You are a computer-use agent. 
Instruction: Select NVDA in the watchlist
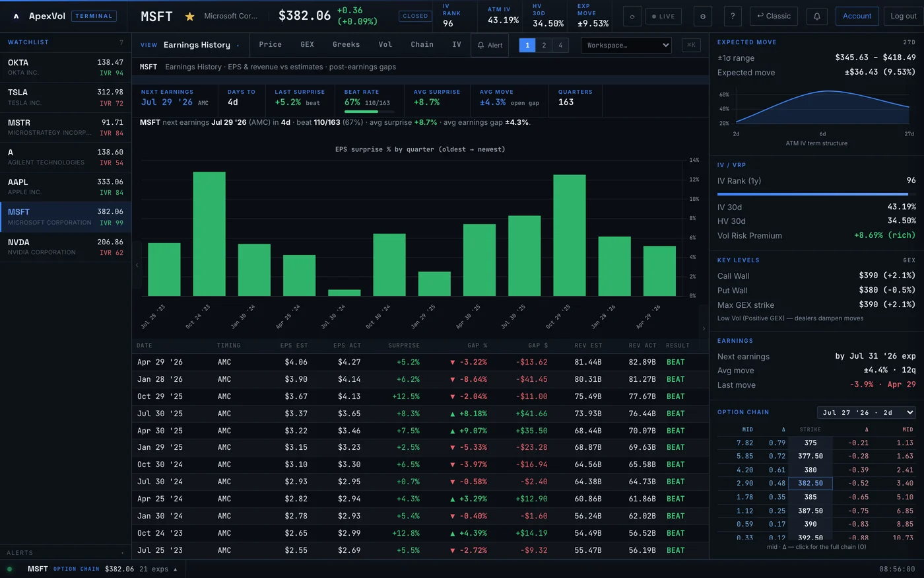(65, 247)
